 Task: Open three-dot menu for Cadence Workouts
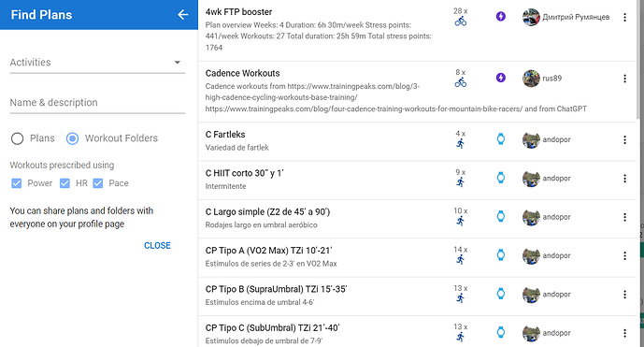(624, 79)
